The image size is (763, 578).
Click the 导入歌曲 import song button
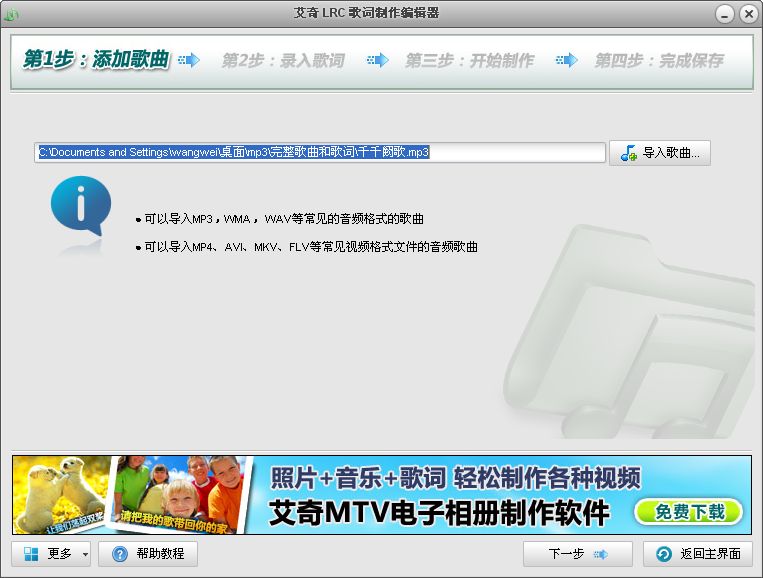(x=659, y=153)
